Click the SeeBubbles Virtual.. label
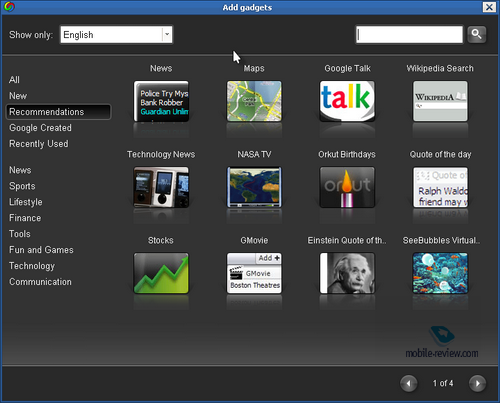Screen dimensions: 500x403 (441, 240)
